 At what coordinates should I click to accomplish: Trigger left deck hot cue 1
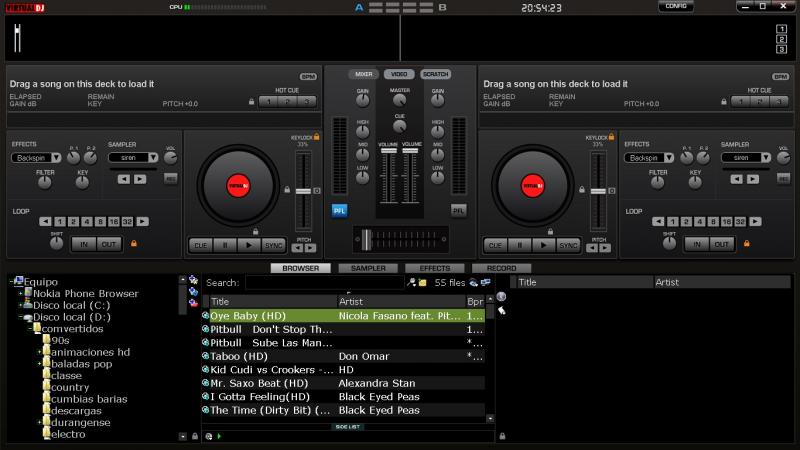click(x=269, y=102)
